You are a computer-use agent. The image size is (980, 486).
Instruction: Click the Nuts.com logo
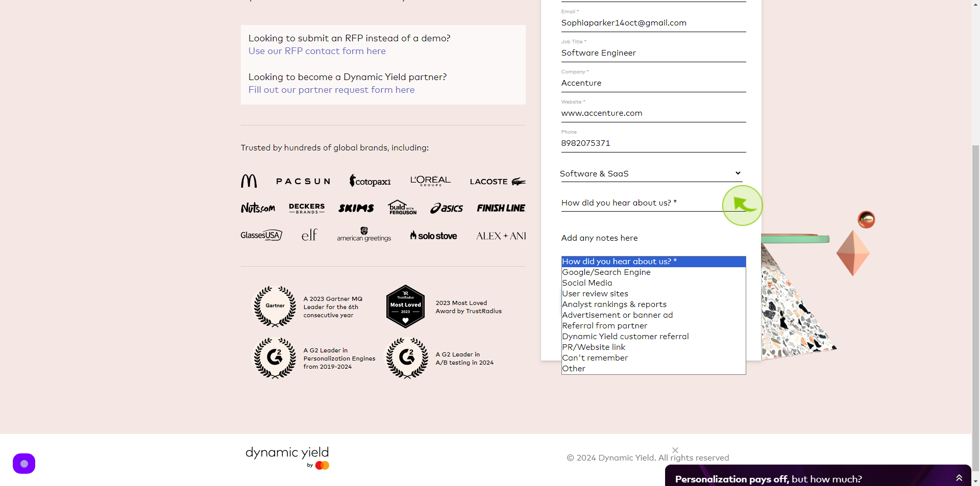point(258,208)
